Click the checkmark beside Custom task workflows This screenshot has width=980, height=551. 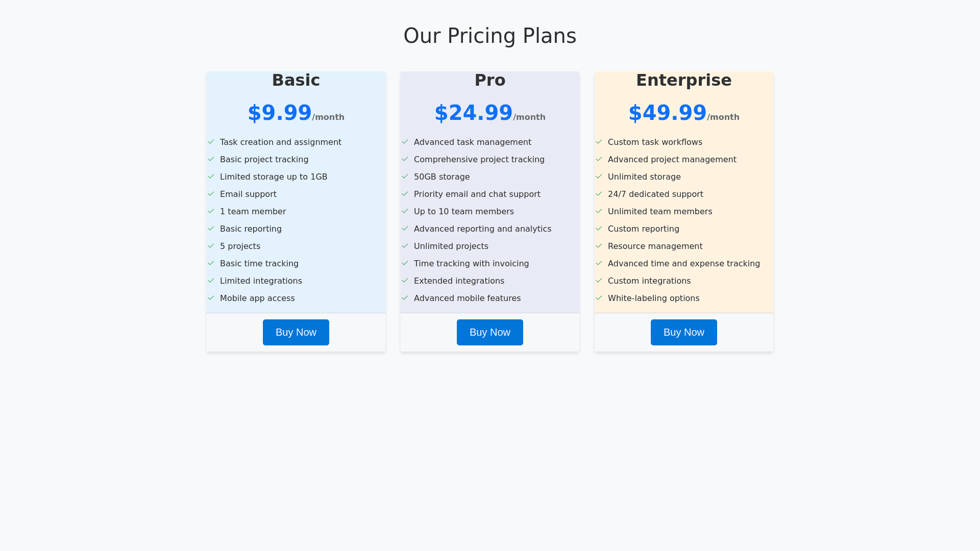click(599, 142)
